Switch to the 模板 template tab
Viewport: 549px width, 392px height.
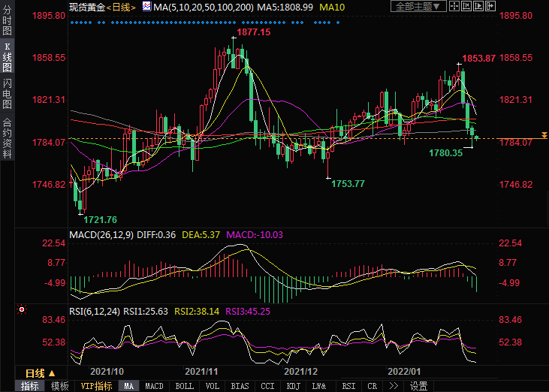59,386
